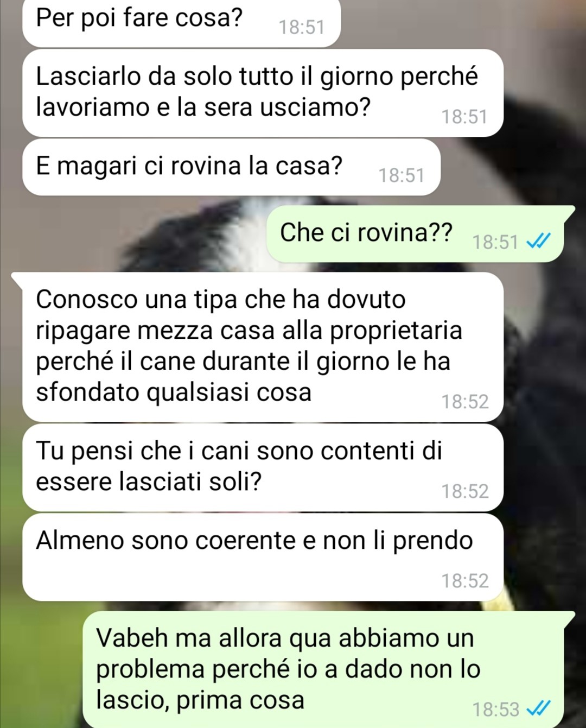Tap read-receipt checkmarks on 'Che ci rovina??'
Image resolution: width=586 pixels, height=728 pixels.
539,241
